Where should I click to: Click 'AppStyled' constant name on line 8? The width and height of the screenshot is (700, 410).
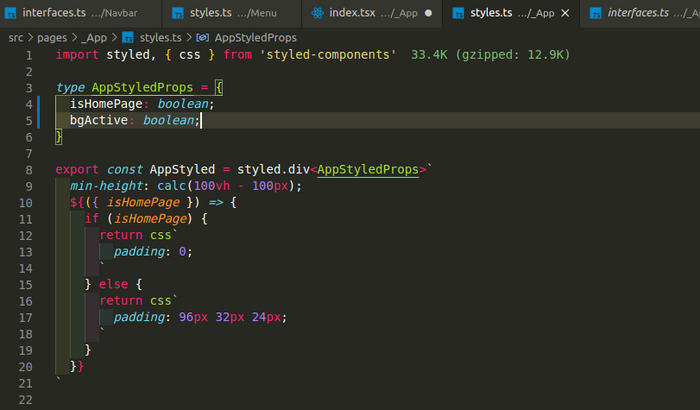pos(182,170)
